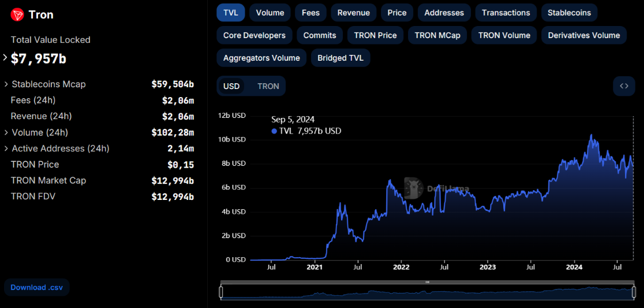Enable the Commits chart metric
644x308 pixels.
point(320,35)
